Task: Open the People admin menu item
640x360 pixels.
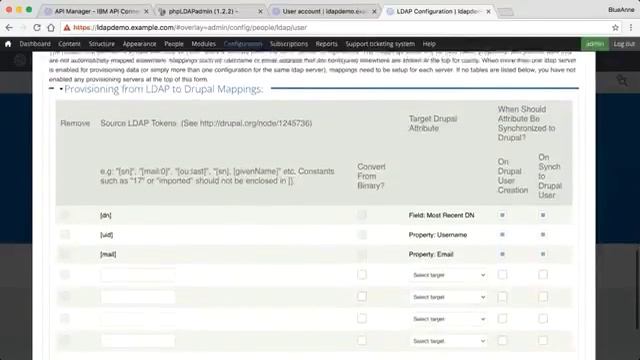Action: point(174,44)
